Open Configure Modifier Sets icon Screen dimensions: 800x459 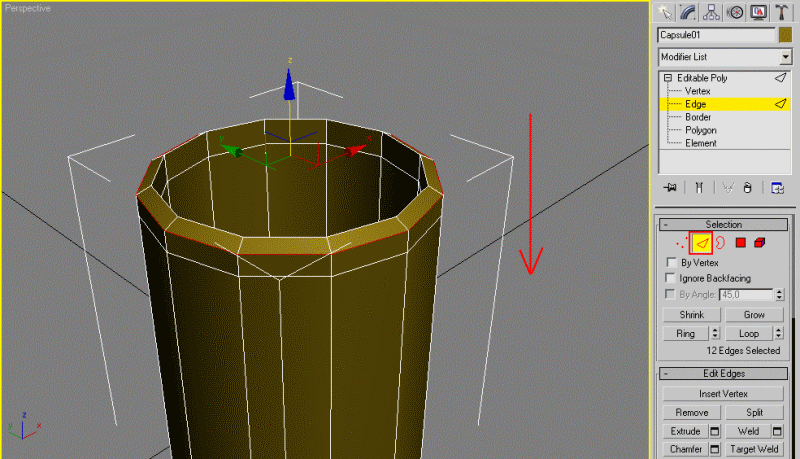(x=777, y=188)
